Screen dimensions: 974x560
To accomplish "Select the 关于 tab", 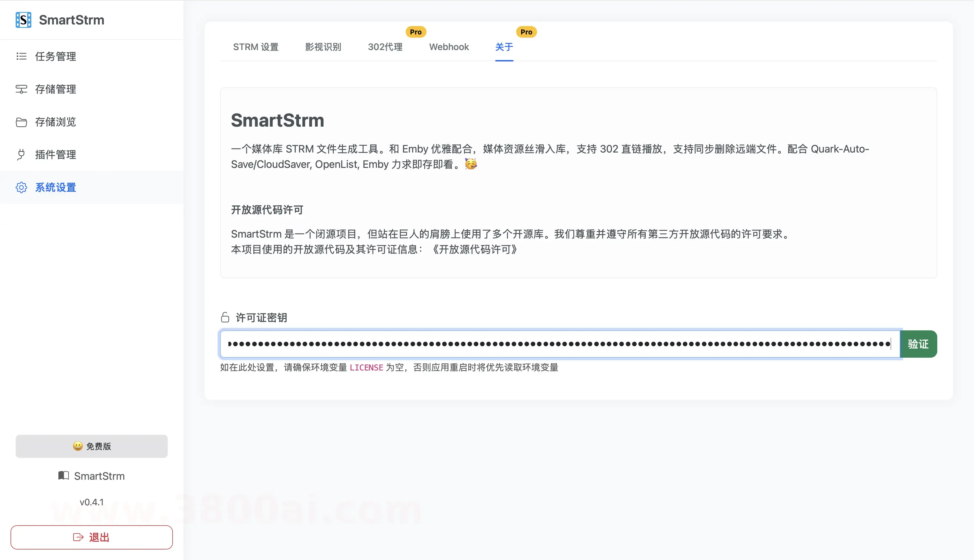I will 504,47.
